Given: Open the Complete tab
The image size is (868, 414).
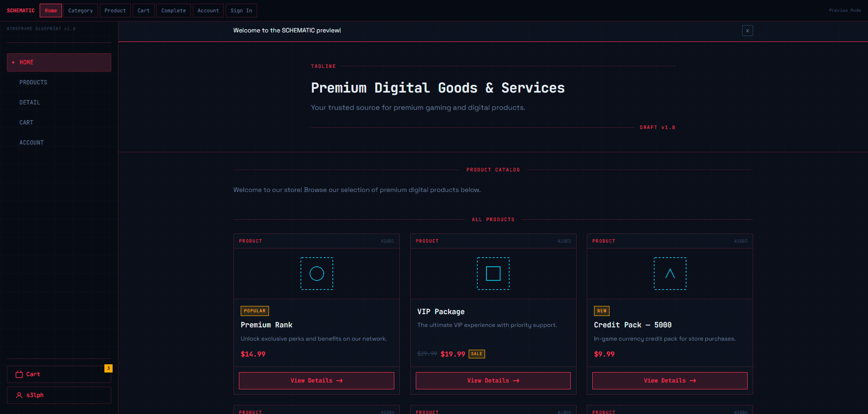Looking at the screenshot, I should coord(174,10).
